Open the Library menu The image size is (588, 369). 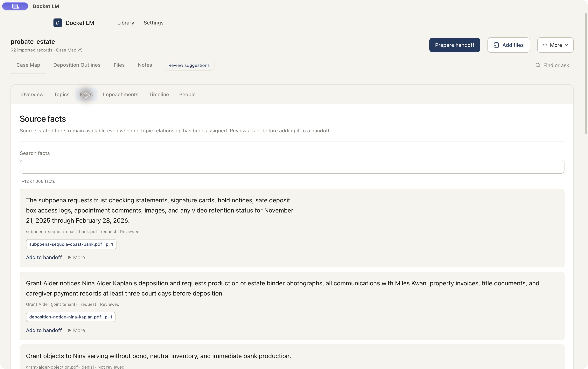(126, 23)
